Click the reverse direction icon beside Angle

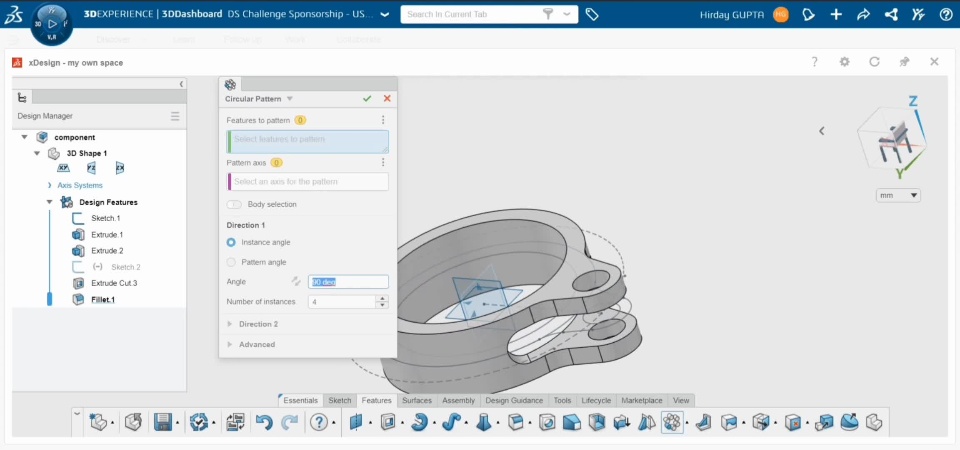tap(296, 282)
